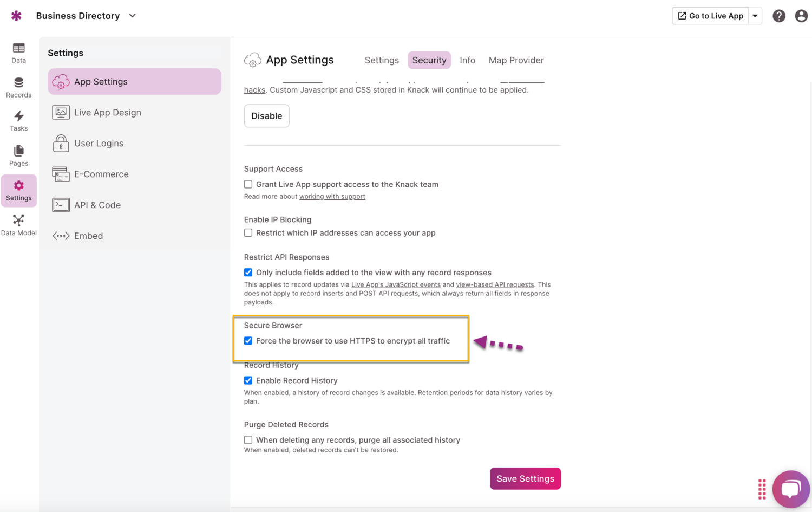Viewport: 812px width, 512px height.
Task: Click the Save Settings button
Action: 525,478
